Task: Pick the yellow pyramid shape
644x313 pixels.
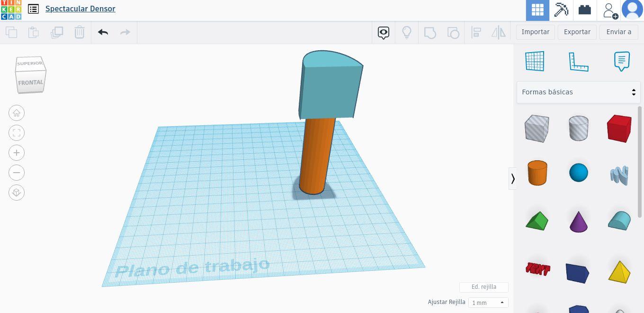Action: (x=619, y=272)
